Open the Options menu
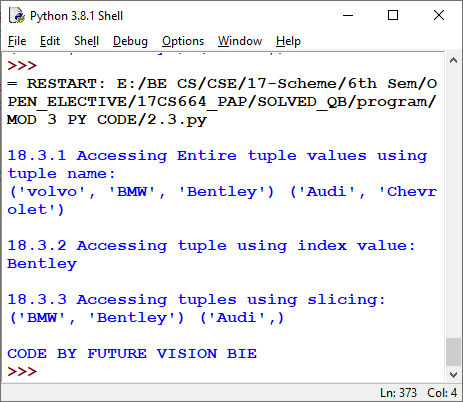463x402 pixels. click(x=183, y=41)
